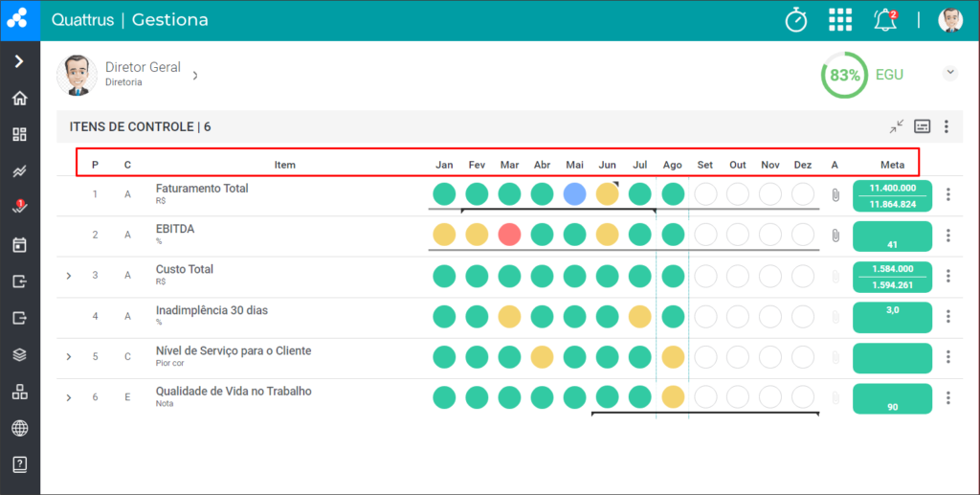Click the Diretor Geral avatar picture
Viewport: 980px width, 495px height.
point(77,75)
